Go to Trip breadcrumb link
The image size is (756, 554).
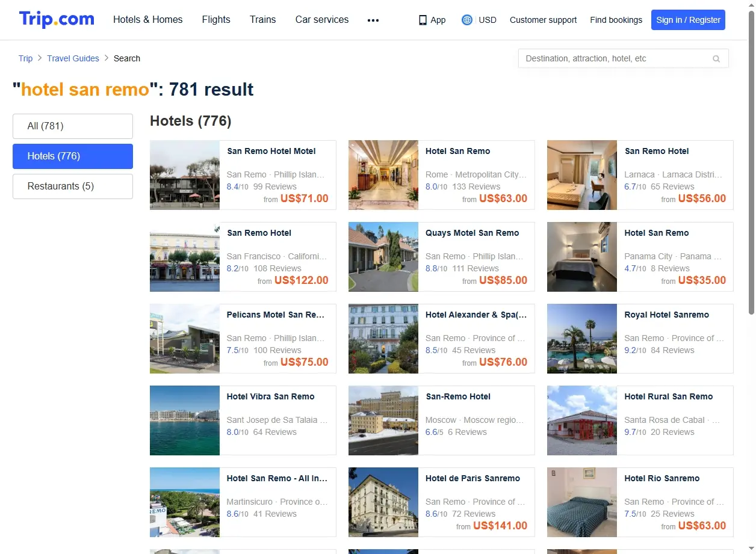tap(25, 58)
